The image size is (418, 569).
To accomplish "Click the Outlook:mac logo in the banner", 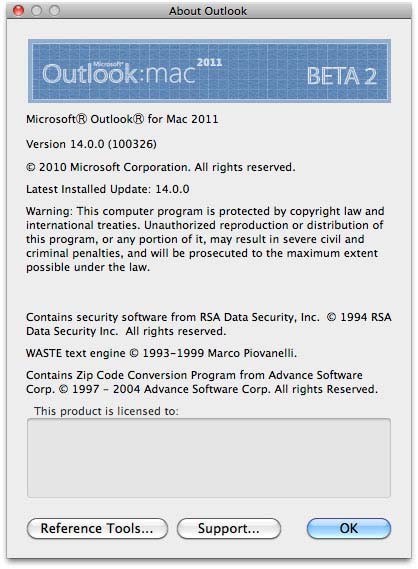I will [x=119, y=73].
